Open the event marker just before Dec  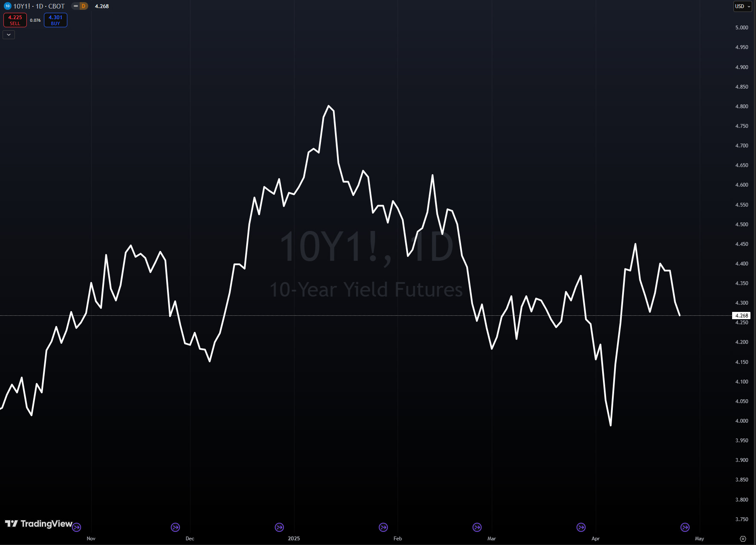[x=176, y=528]
